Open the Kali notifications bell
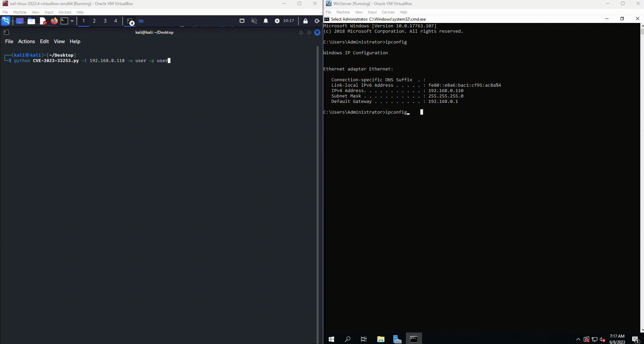 266,21
